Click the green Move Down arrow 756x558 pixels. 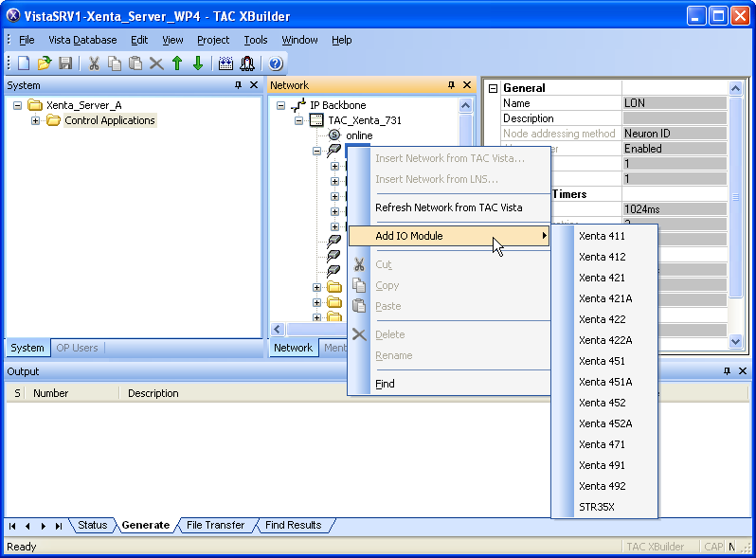coord(198,63)
